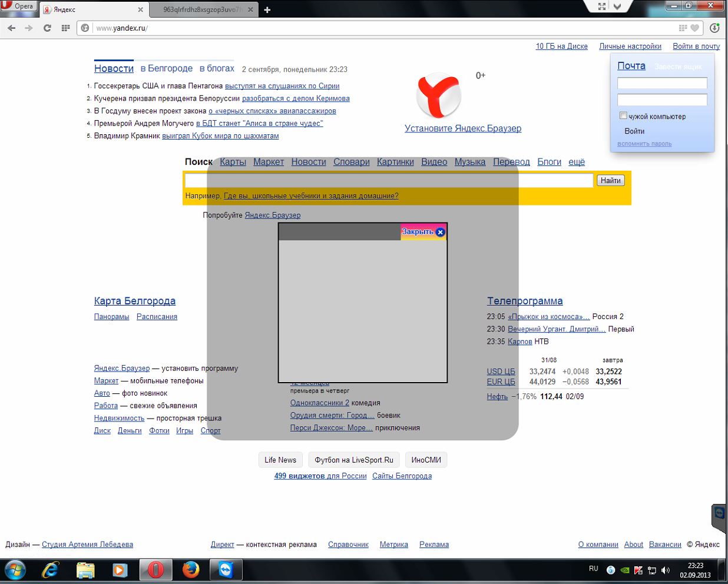The width and height of the screenshot is (728, 584).
Task: Click the red Yandex Browser logo
Action: point(439,96)
